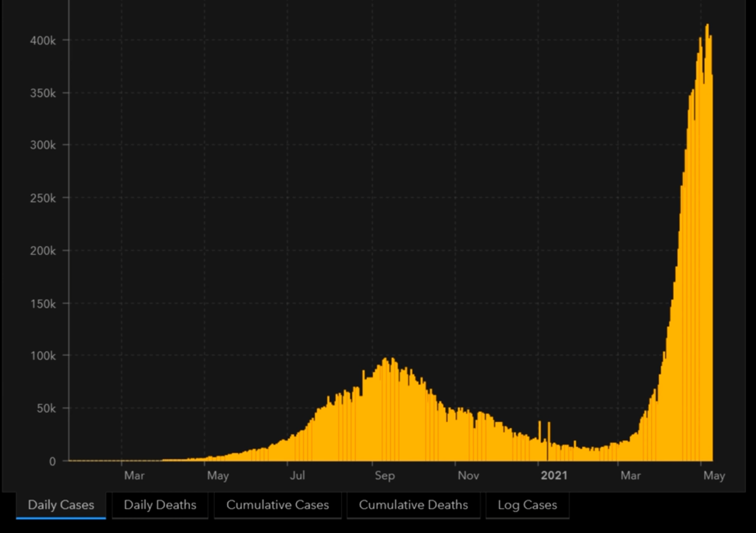
Task: Click the Sep x-axis label
Action: 385,476
